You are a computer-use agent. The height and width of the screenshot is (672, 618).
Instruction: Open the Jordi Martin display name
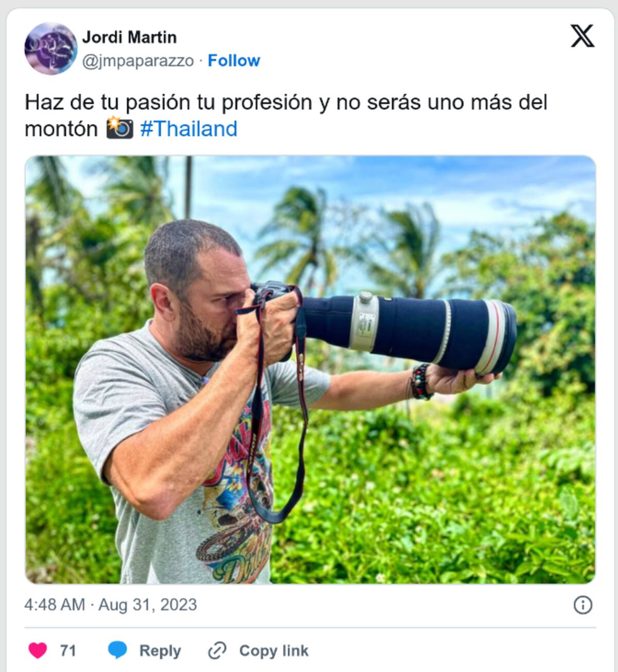(x=129, y=37)
